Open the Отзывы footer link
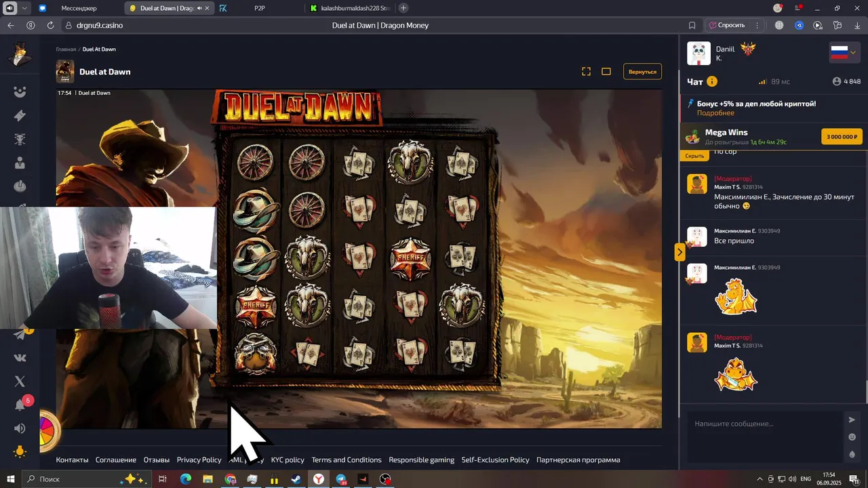Screen dimensions: 868x488 click(x=157, y=460)
